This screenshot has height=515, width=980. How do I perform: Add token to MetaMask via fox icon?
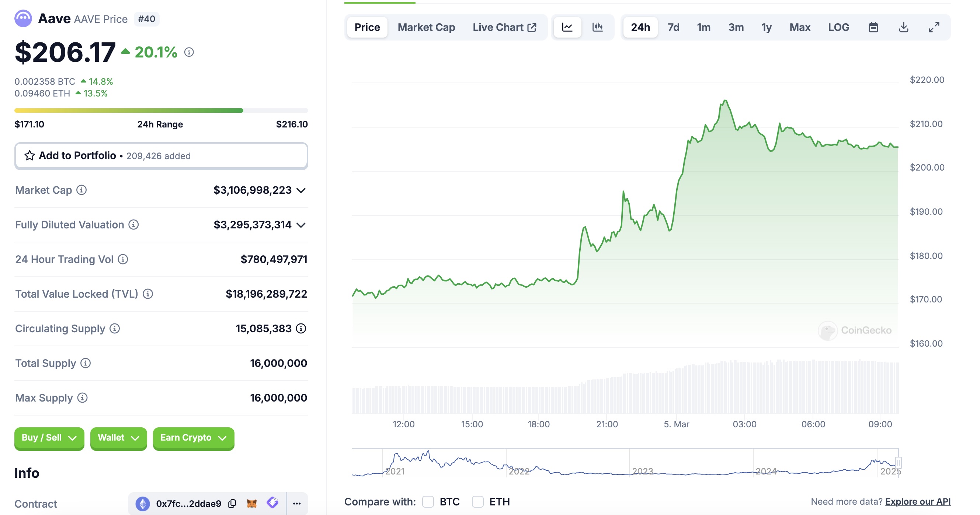pos(251,503)
